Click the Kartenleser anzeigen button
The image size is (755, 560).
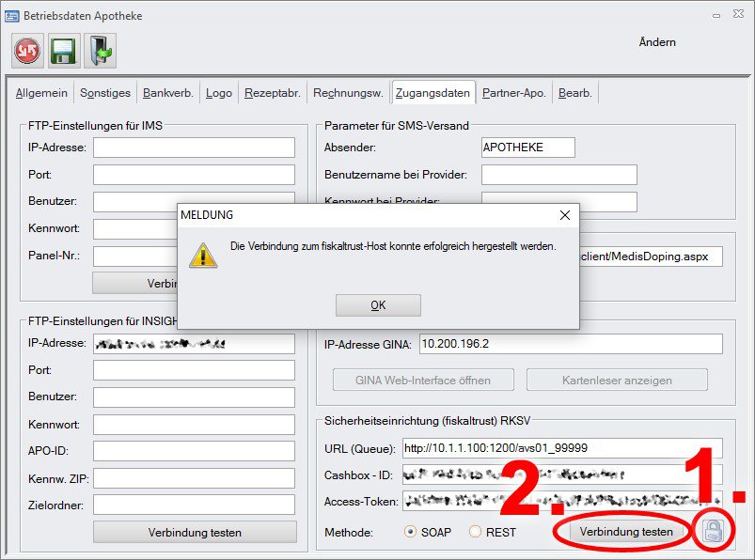click(x=617, y=380)
